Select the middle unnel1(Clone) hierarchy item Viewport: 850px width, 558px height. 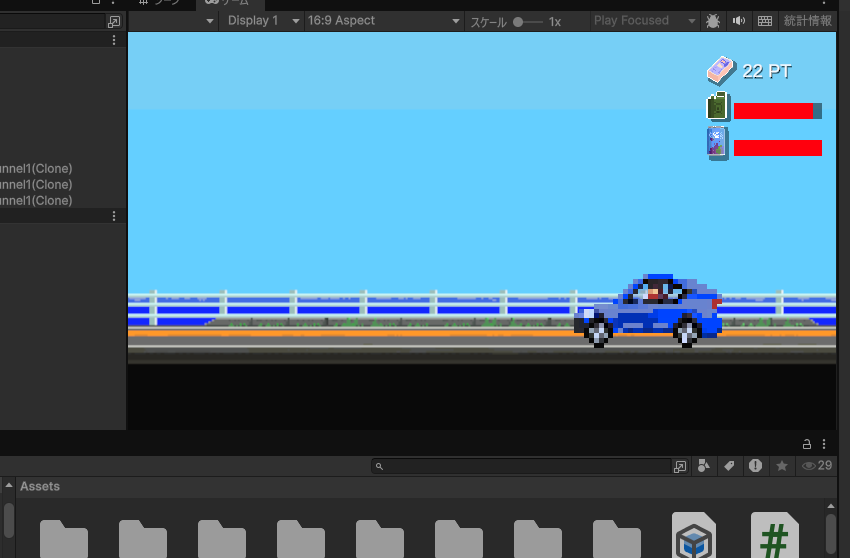tap(36, 184)
